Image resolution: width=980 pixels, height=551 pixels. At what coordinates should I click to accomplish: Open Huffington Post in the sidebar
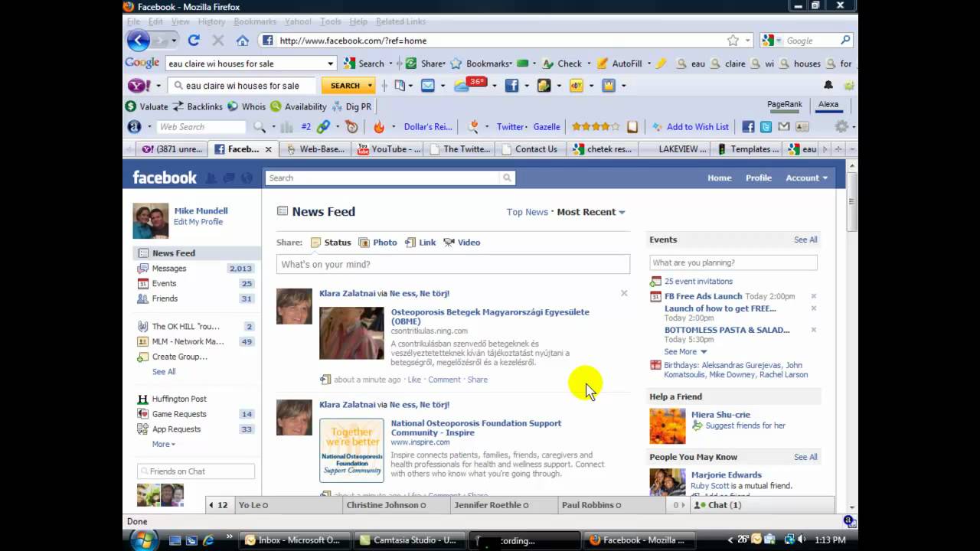click(179, 399)
